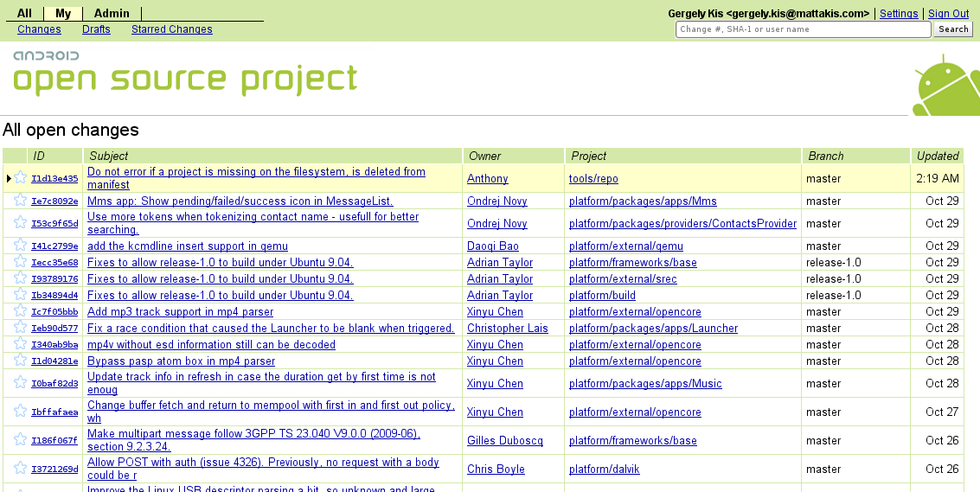Click the Updated column header

pos(937,156)
